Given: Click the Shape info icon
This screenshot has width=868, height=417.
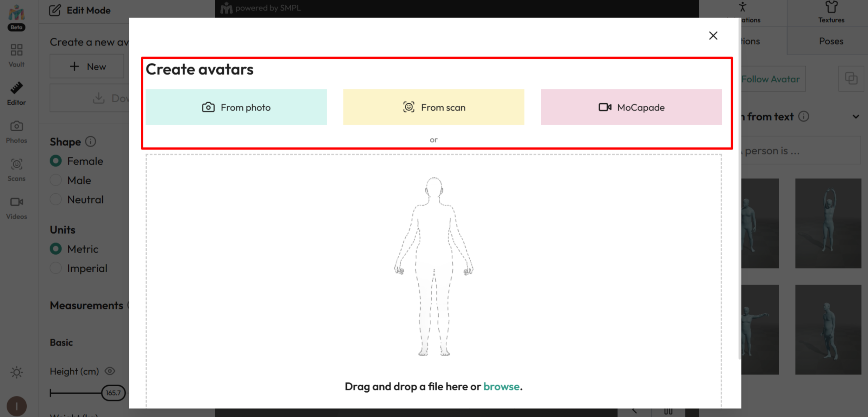Looking at the screenshot, I should (x=90, y=141).
